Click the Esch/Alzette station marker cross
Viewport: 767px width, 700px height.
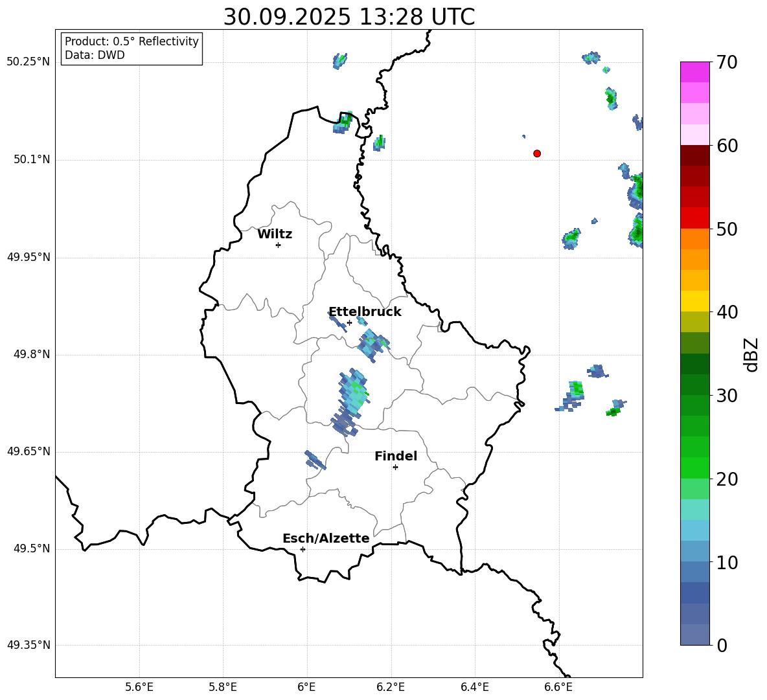click(x=303, y=549)
